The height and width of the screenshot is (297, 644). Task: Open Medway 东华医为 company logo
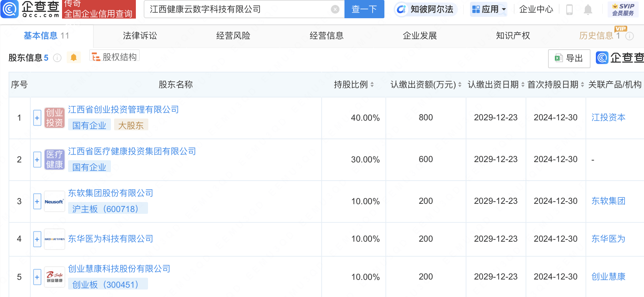click(x=55, y=239)
